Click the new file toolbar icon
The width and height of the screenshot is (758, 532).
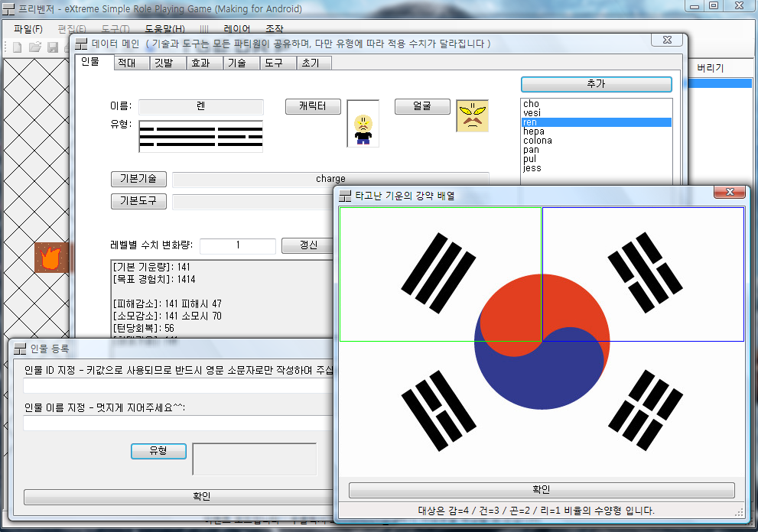(x=17, y=47)
